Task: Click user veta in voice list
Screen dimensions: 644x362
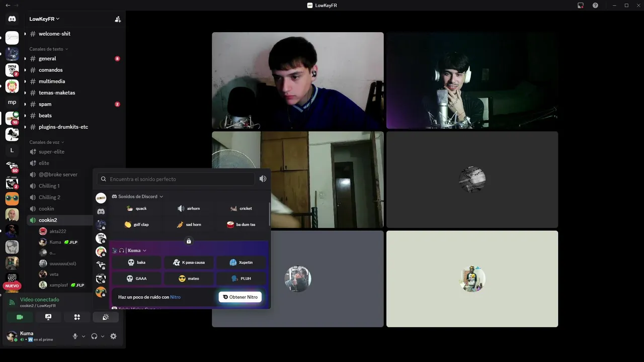Action: pyautogui.click(x=54, y=275)
